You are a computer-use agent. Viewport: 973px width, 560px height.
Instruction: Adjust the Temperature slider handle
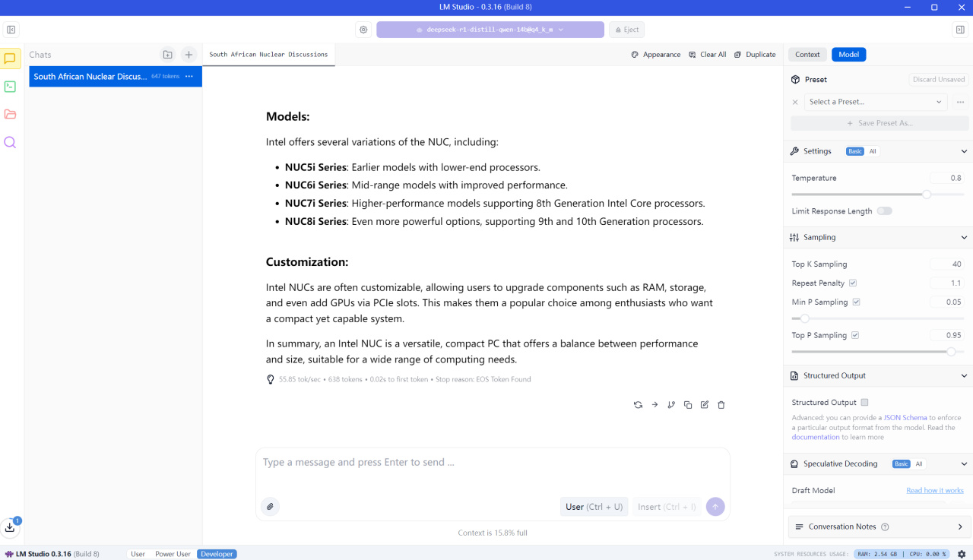[x=927, y=195]
